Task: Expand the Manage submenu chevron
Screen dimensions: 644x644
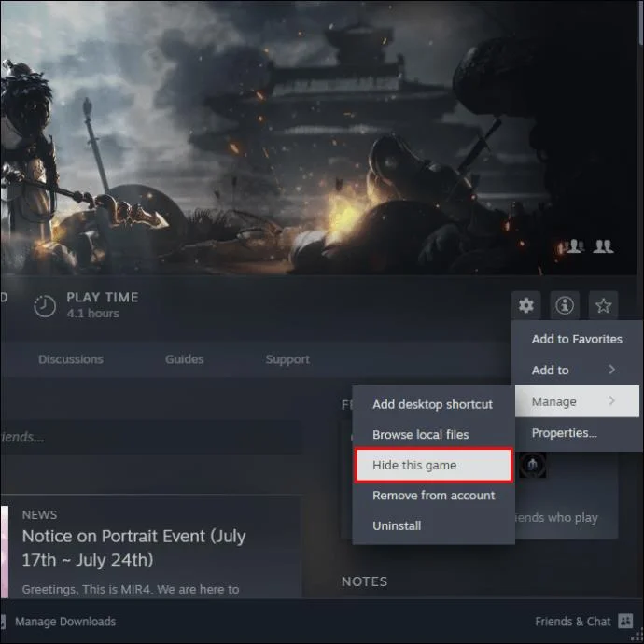Action: [x=611, y=400]
